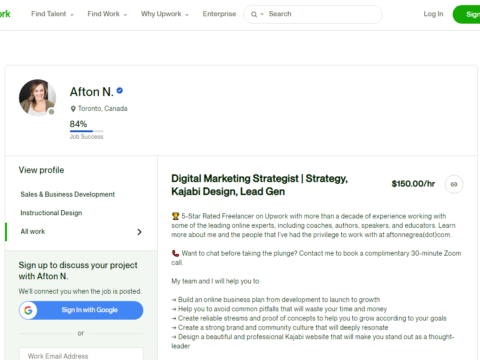Click the 'Create a strong brand' line
Image resolution: width=480 pixels, height=360 pixels.
tap(280, 328)
